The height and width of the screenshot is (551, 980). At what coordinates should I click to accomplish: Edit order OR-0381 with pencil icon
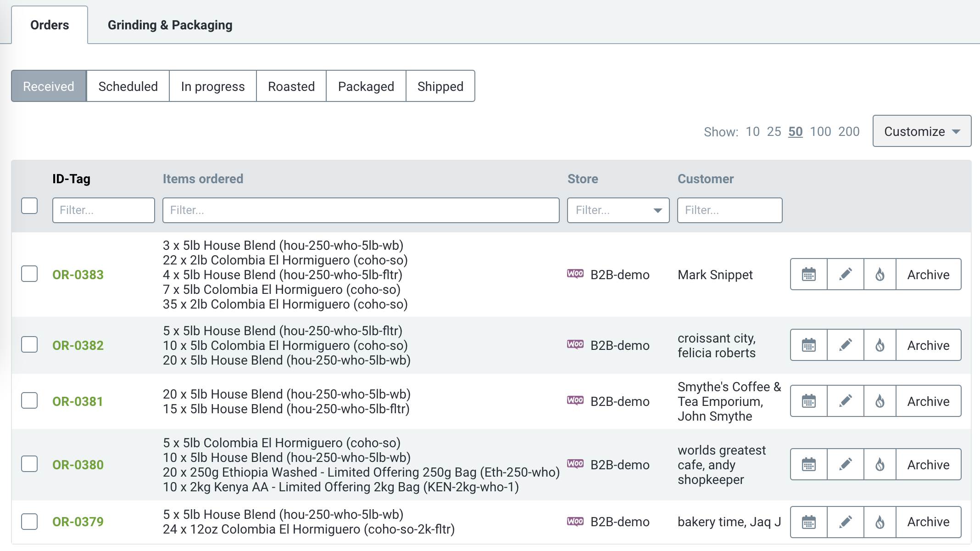846,401
